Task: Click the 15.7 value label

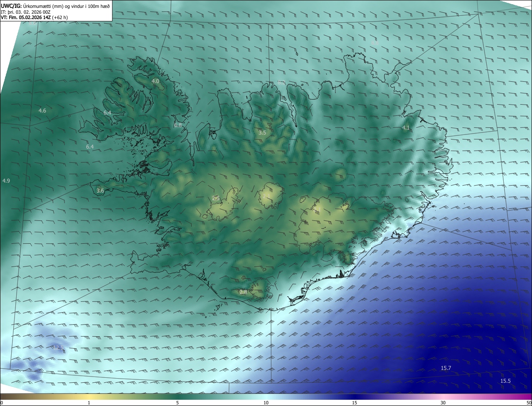Action: [x=446, y=368]
